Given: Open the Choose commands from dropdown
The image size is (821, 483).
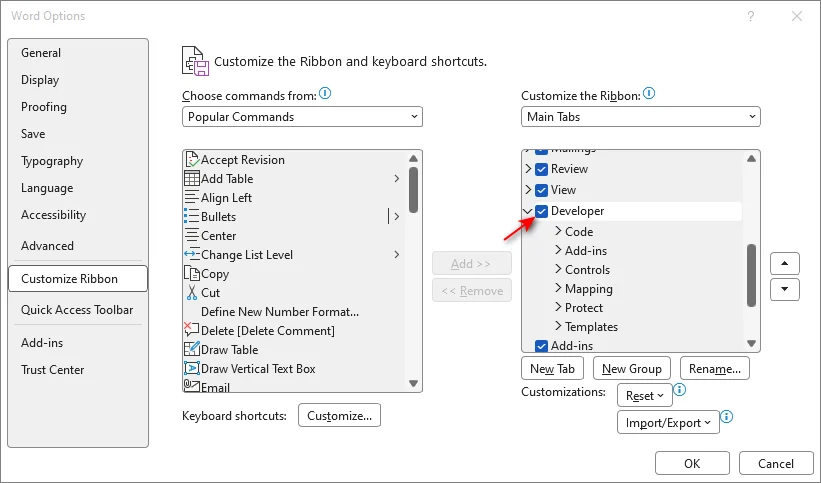Looking at the screenshot, I should (x=302, y=117).
